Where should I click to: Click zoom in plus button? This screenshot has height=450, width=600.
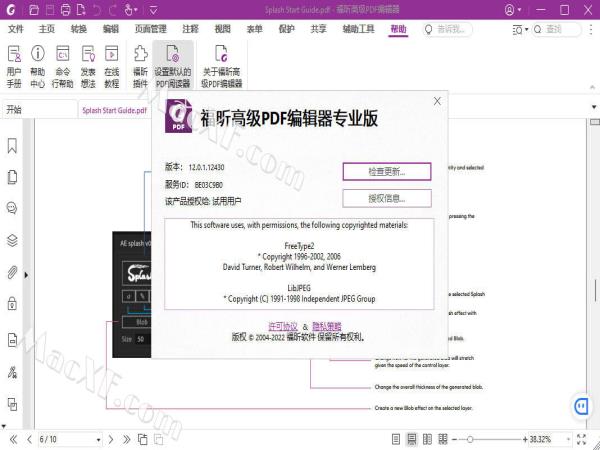pos(525,440)
